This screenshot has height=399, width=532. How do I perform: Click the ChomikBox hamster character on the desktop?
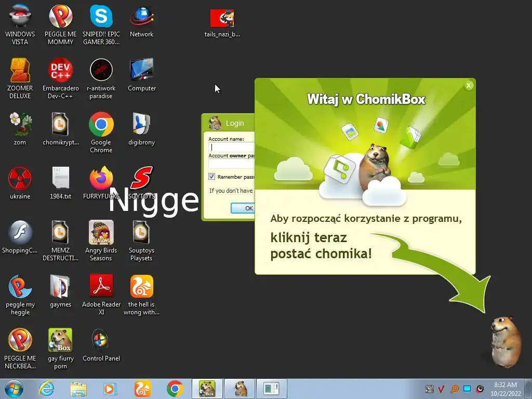pyautogui.click(x=507, y=342)
